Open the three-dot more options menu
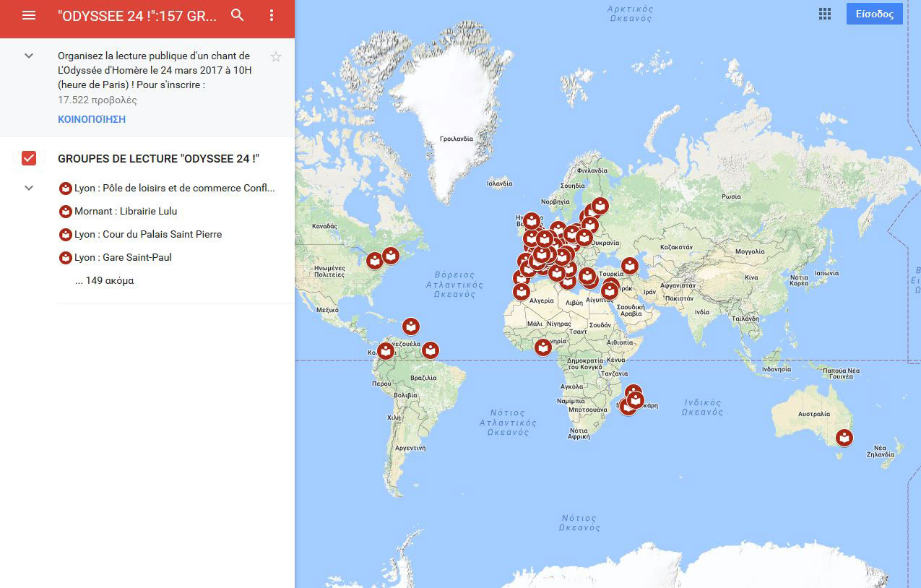 [272, 15]
